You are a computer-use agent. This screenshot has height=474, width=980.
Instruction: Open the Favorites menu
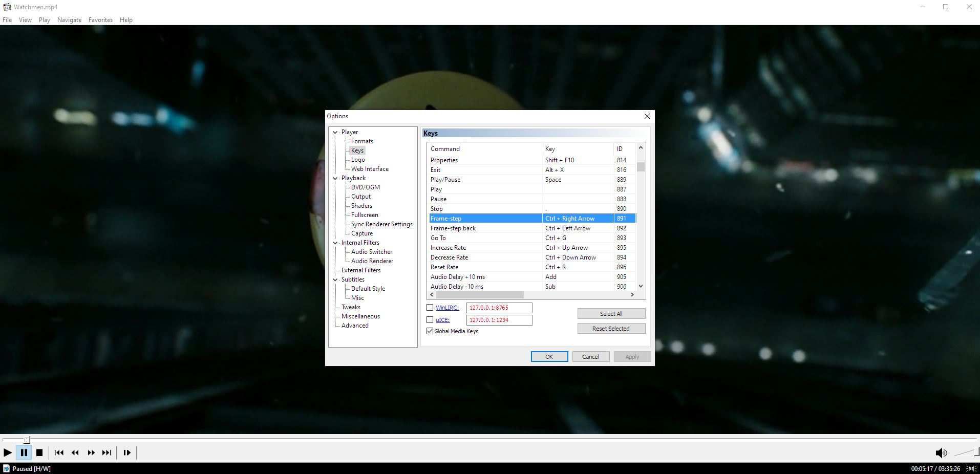100,20
